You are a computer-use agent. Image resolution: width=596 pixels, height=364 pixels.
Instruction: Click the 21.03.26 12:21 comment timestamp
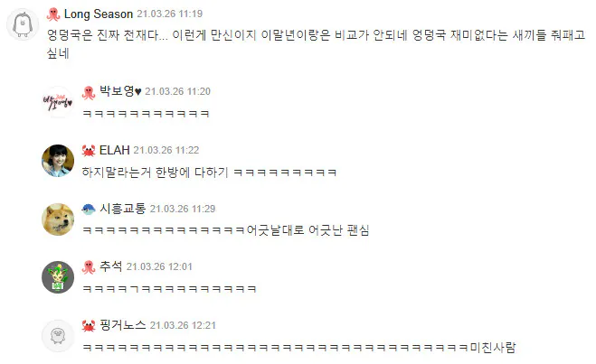(183, 326)
